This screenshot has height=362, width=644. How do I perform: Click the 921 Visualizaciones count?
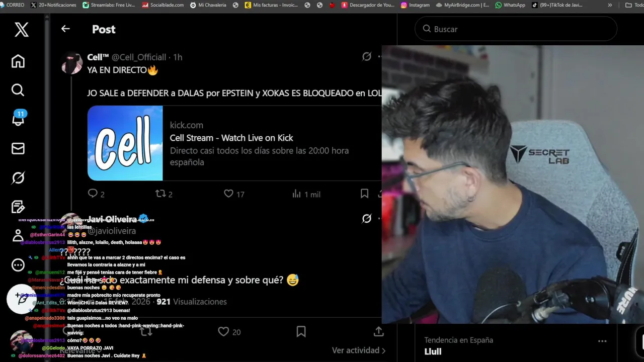click(192, 302)
